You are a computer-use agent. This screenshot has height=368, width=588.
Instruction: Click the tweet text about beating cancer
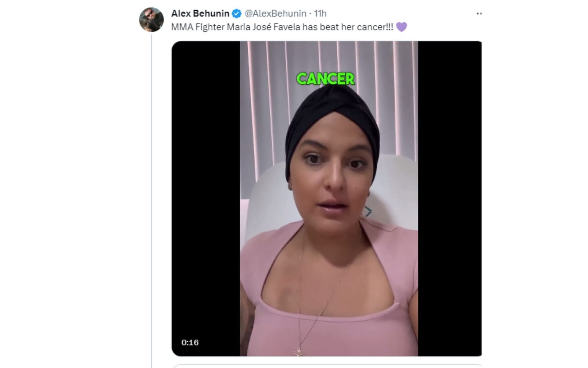tap(282, 27)
